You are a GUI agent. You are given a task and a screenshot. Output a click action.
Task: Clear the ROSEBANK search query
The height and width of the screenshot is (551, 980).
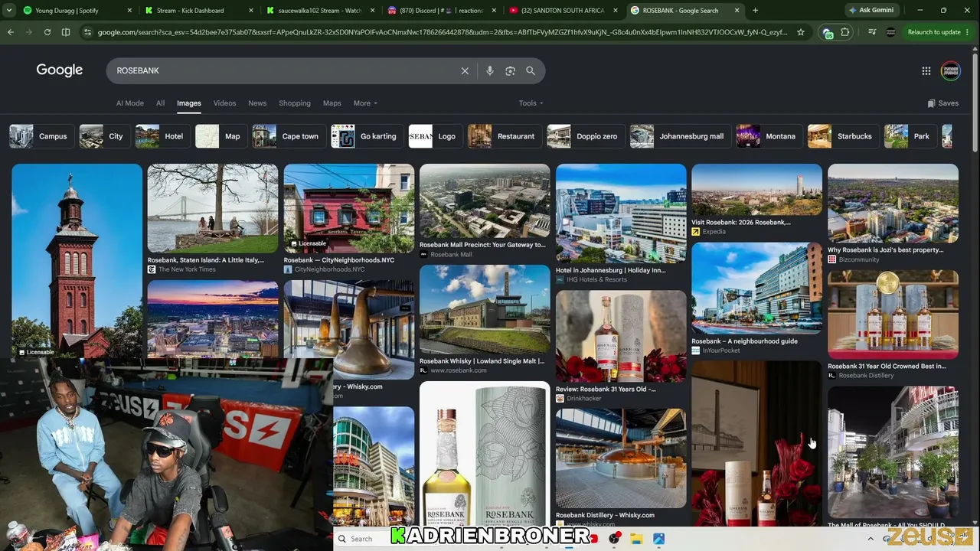[x=465, y=70]
